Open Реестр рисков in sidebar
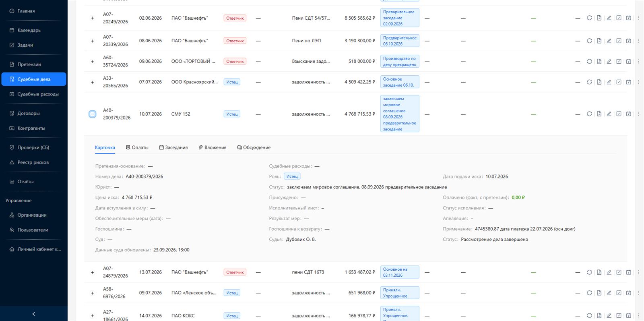 [34, 162]
